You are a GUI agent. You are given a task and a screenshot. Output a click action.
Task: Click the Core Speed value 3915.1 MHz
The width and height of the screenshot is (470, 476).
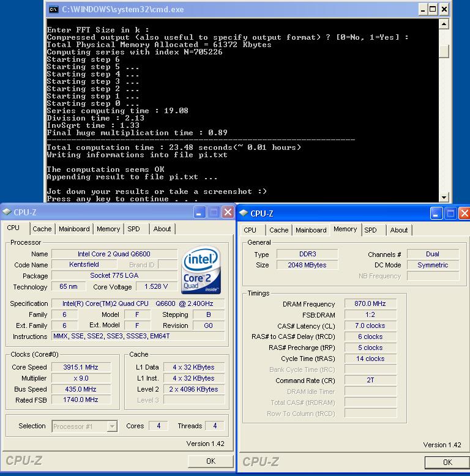click(x=81, y=367)
